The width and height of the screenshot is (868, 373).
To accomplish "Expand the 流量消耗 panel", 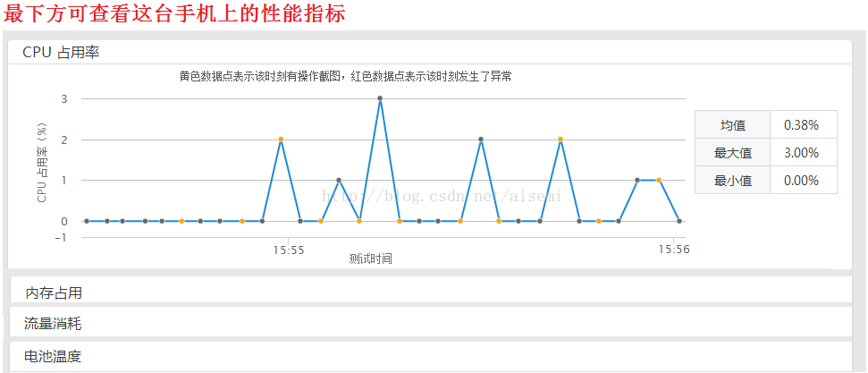I will (x=431, y=323).
